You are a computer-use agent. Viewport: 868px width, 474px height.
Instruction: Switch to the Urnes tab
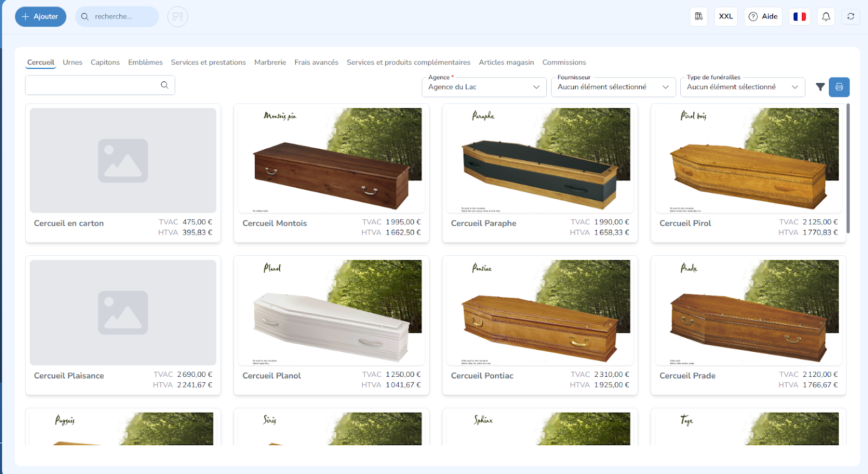point(73,62)
